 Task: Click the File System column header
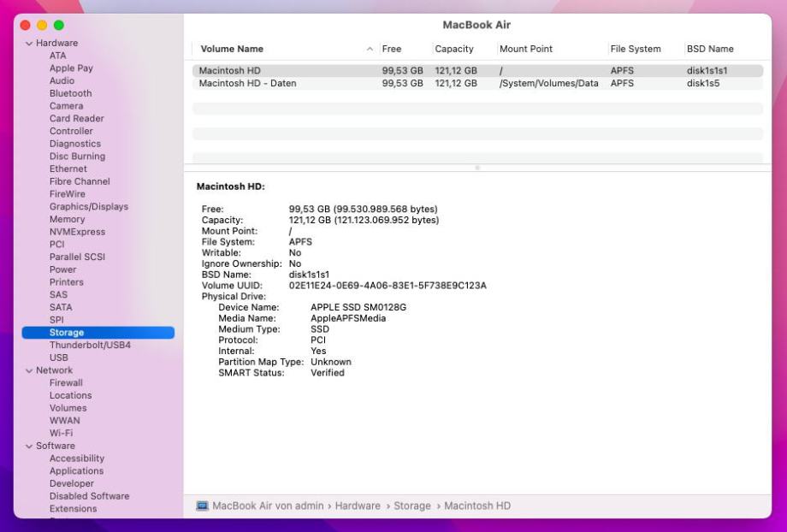(635, 49)
